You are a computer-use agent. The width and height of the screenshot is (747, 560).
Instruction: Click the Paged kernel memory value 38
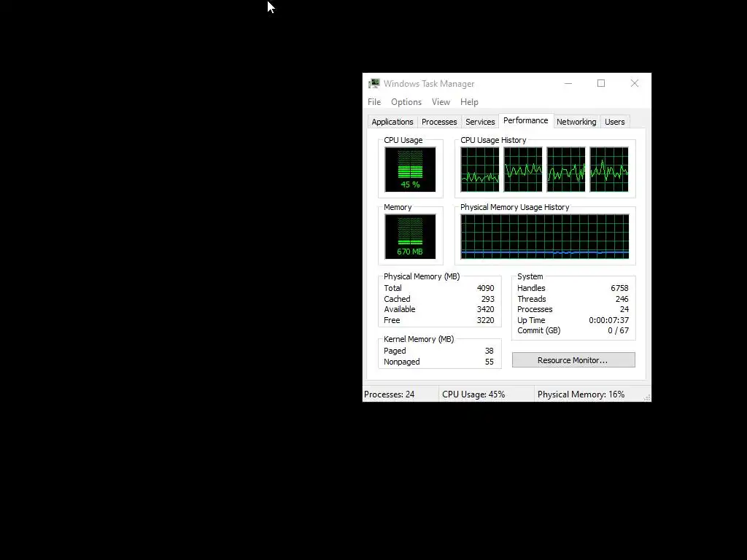[x=489, y=351]
